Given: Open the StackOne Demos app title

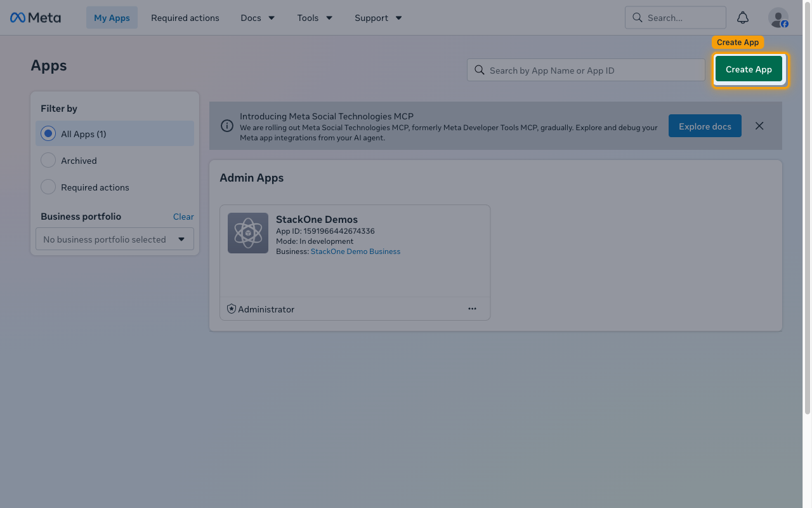Looking at the screenshot, I should (317, 220).
